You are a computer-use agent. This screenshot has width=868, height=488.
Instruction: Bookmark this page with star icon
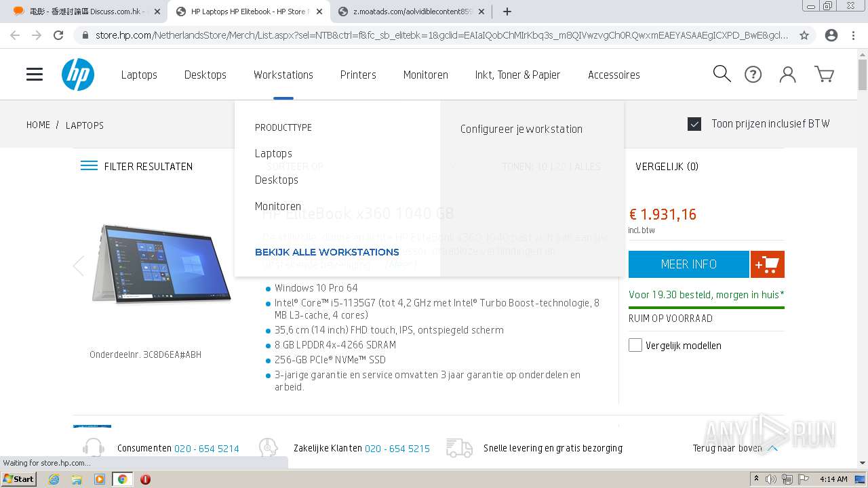click(804, 35)
